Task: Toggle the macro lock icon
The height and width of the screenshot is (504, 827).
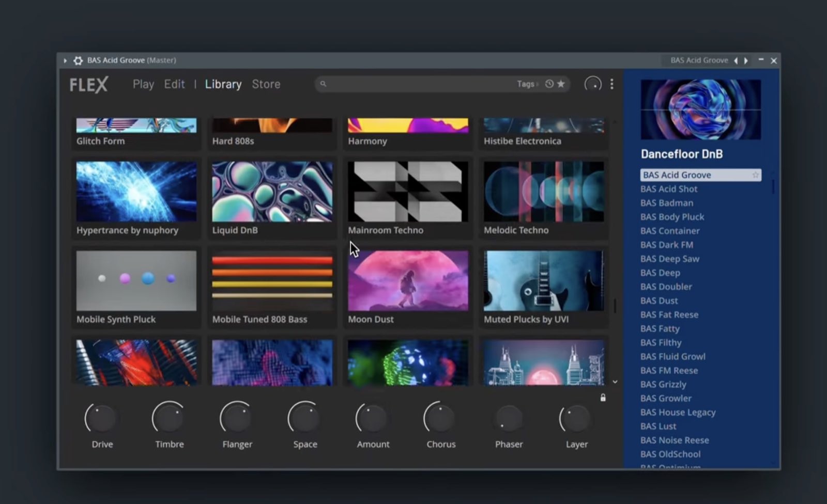Action: 603,398
